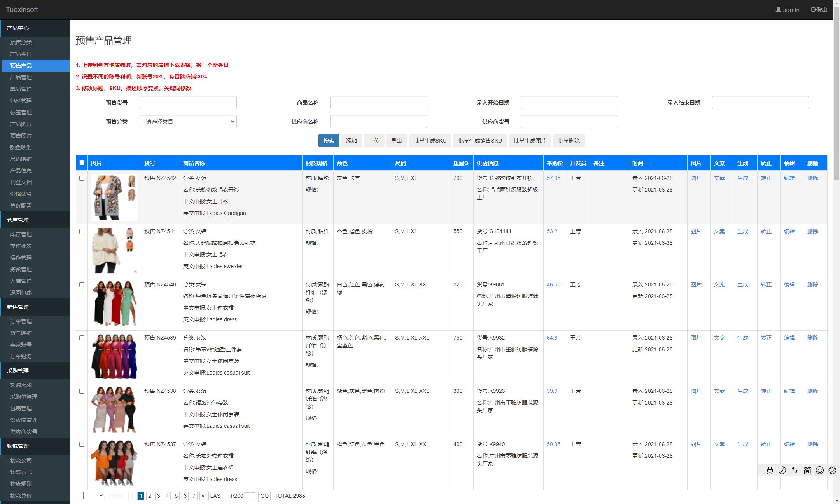Open 产品管理 in the sidebar menu
Viewport: 840px width, 504px height.
pos(21,77)
